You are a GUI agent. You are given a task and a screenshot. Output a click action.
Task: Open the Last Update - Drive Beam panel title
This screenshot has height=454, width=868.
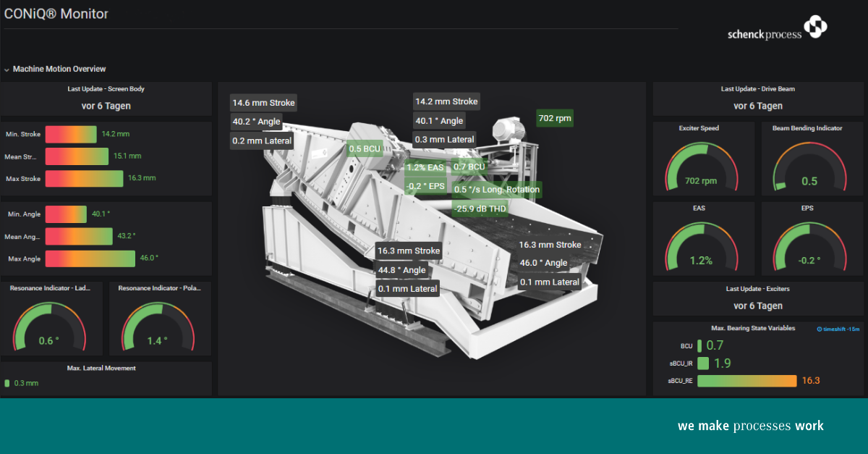[757, 89]
